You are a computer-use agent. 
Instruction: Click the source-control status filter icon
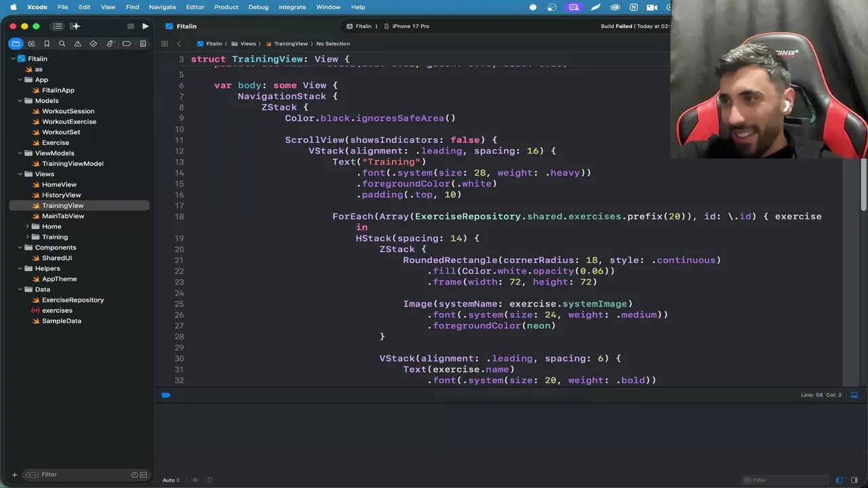click(143, 474)
